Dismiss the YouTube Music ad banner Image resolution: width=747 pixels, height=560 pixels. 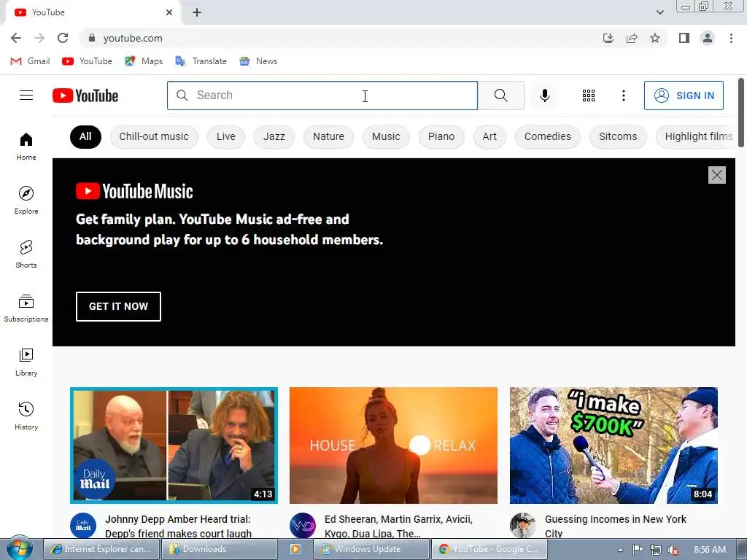(x=716, y=175)
